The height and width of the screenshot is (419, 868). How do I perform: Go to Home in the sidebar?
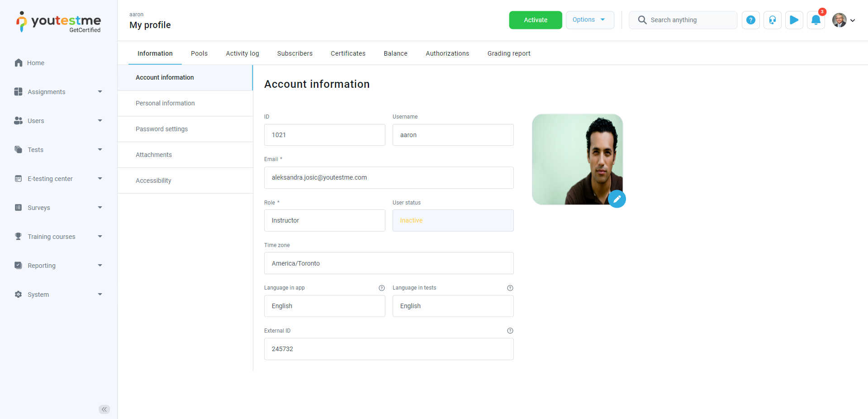pyautogui.click(x=35, y=63)
